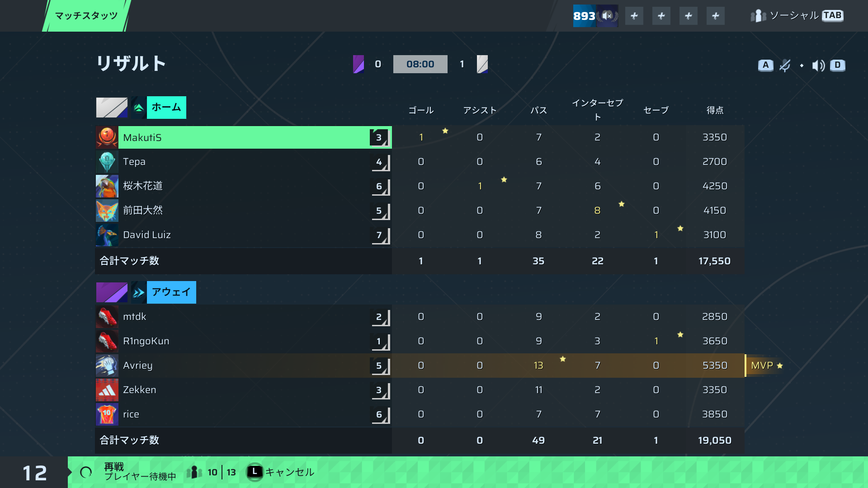Add friend in fourth plus slot
Viewport: 868px width, 488px height.
point(716,16)
